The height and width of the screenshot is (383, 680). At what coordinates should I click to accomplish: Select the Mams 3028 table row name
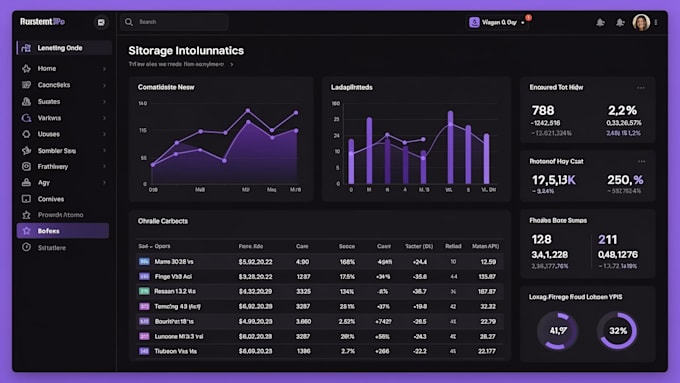(174, 262)
